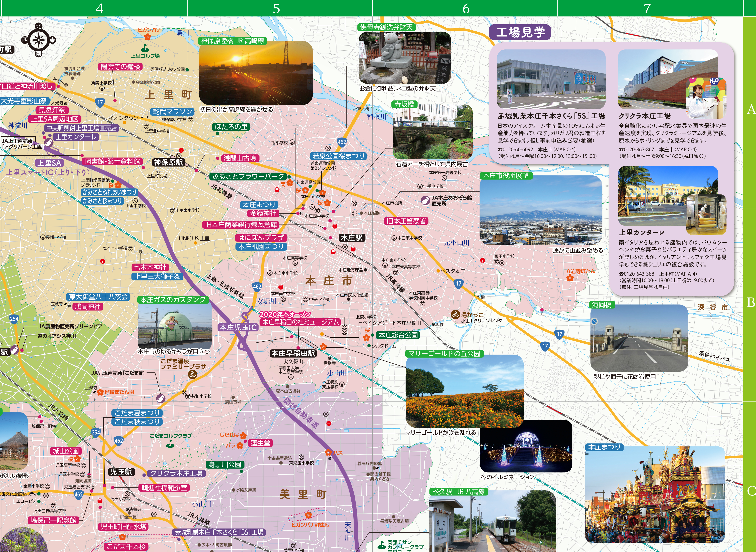Click the ふるさとフラワーパーク label
The width and height of the screenshot is (756, 552).
point(248,176)
